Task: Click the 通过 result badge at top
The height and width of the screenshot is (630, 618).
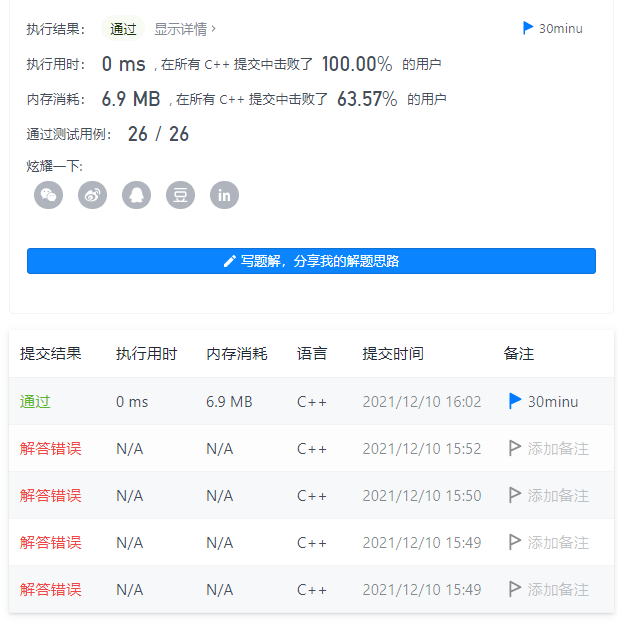Action: pyautogui.click(x=123, y=29)
